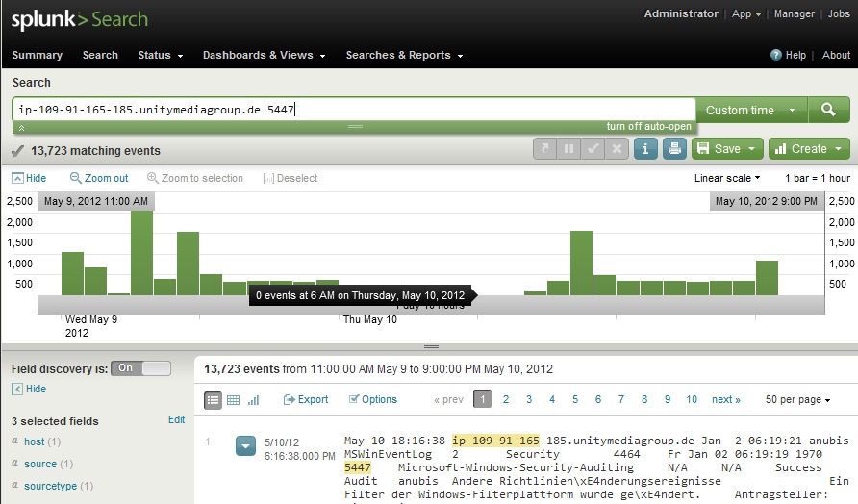Viewport: 858px width, 504px height.
Task: Click the About link
Action: [x=836, y=55]
